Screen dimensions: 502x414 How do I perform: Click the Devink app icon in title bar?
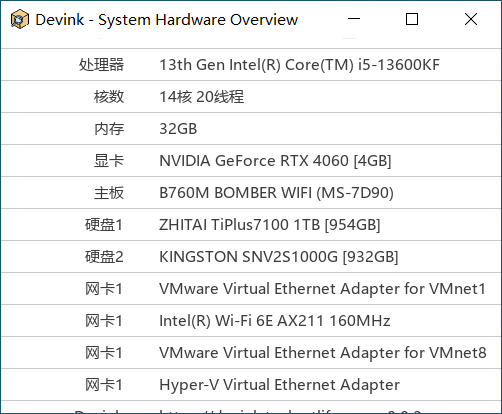pos(20,19)
